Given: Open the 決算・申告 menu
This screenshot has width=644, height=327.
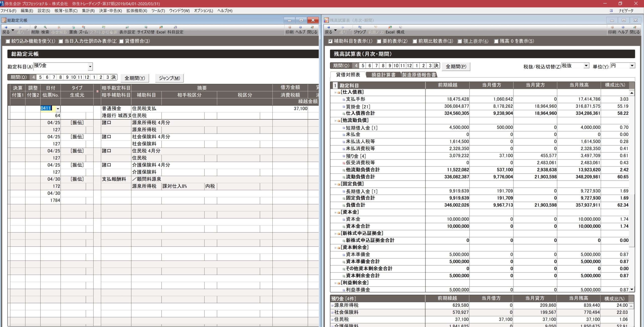Looking at the screenshot, I should [110, 11].
